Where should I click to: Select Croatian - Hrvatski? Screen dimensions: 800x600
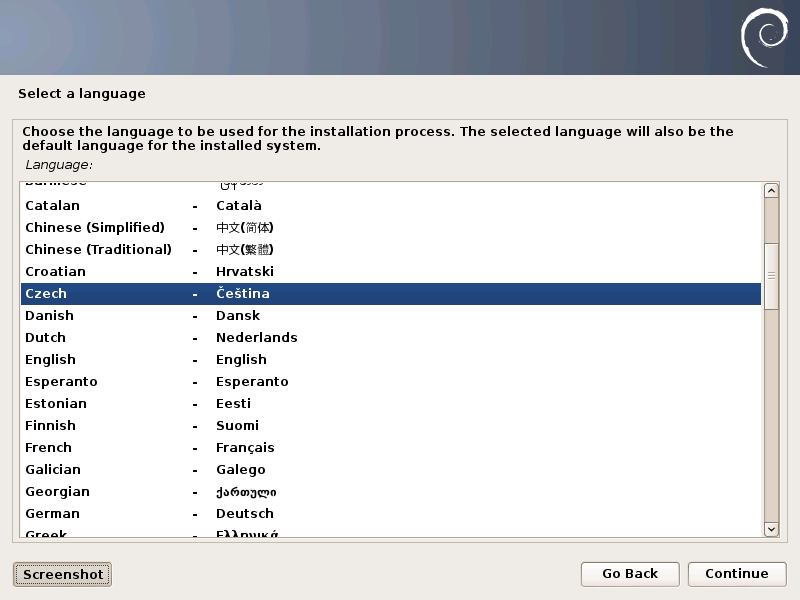point(391,271)
